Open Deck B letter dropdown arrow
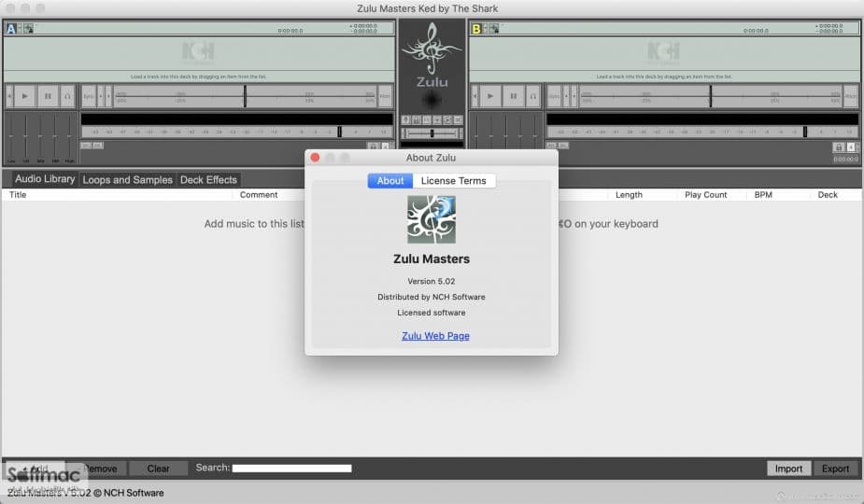Image resolution: width=864 pixels, height=504 pixels. (x=485, y=28)
